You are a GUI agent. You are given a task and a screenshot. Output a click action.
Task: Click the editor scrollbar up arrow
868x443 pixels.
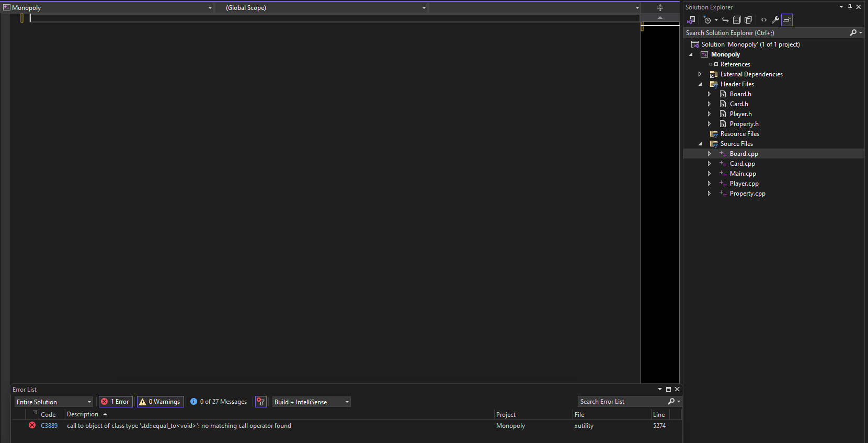(x=660, y=18)
